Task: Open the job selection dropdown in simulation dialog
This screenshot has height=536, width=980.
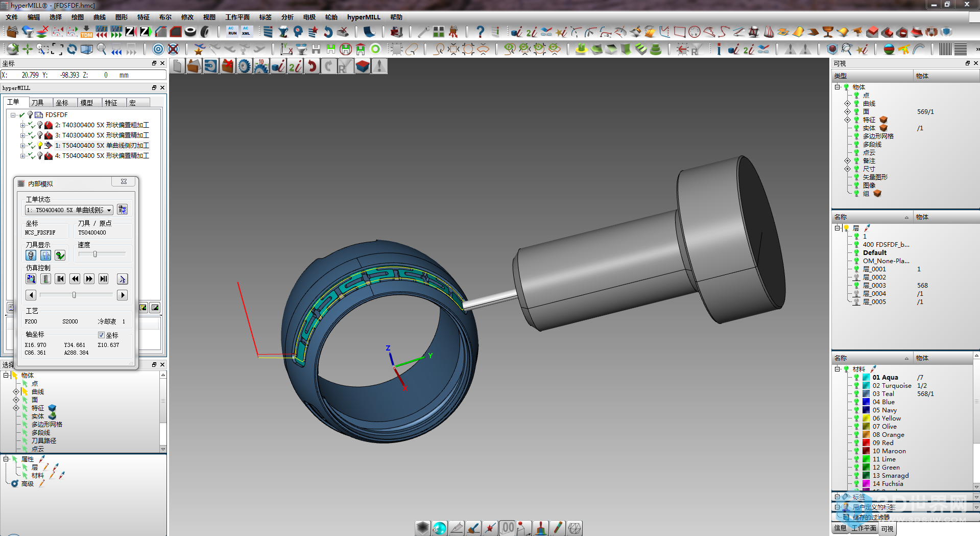Action: pyautogui.click(x=109, y=210)
